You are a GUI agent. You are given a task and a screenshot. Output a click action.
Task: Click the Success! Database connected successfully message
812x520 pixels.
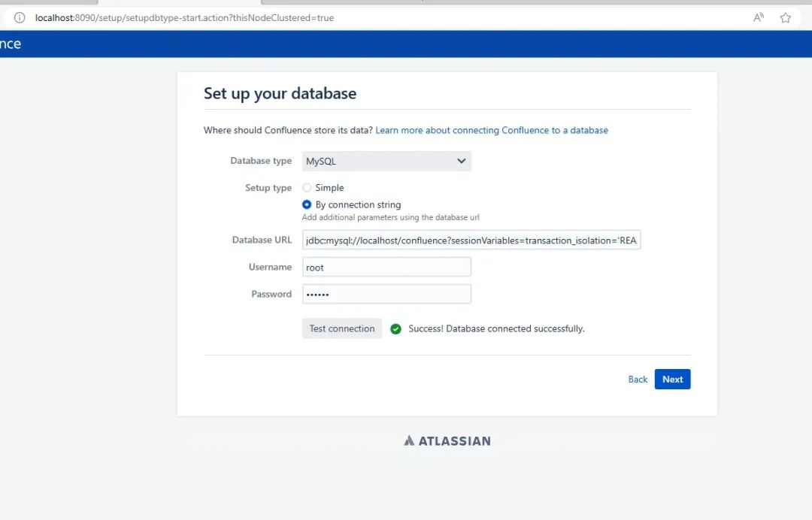496,328
